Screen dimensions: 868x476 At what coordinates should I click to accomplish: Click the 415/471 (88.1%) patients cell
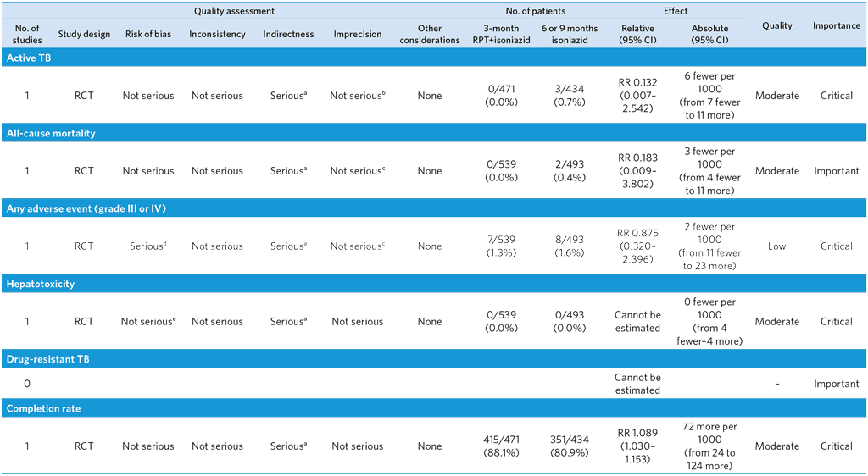(501, 446)
